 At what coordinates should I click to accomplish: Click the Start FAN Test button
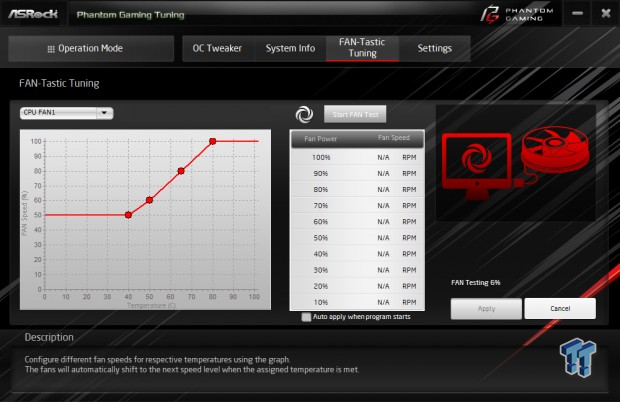pyautogui.click(x=355, y=114)
